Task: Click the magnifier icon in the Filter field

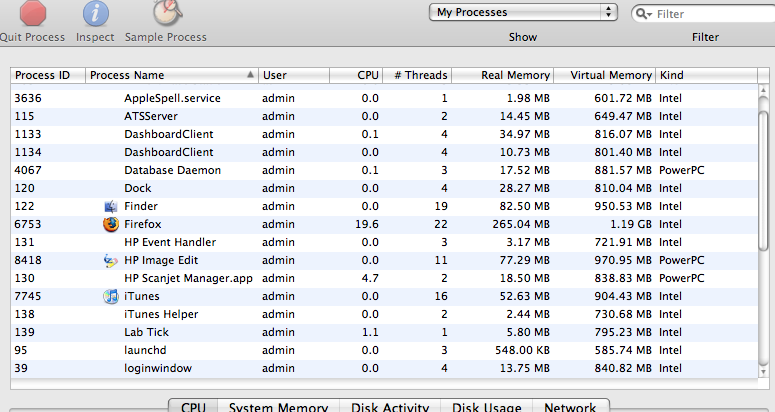Action: [x=643, y=14]
